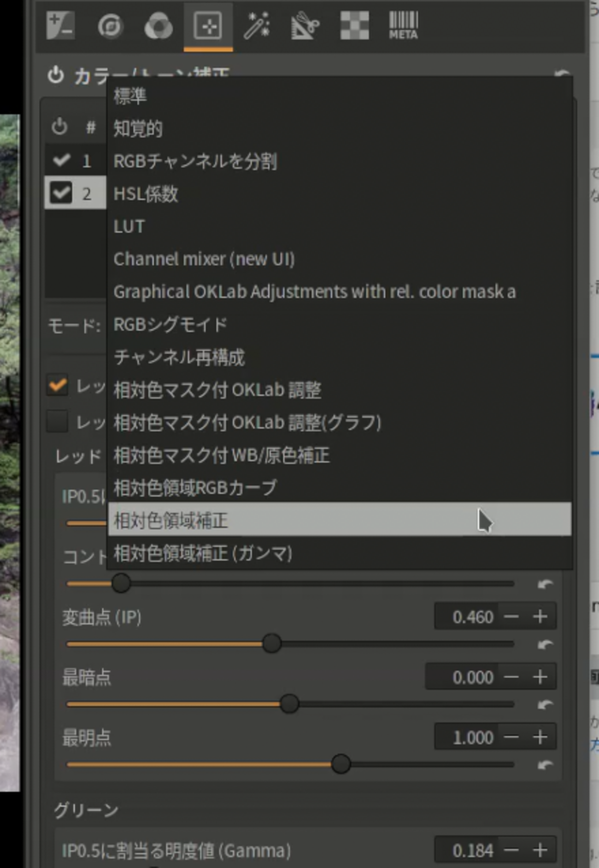Select 相対色領域RGBカーブ in dropdown list
The width and height of the screenshot is (599, 868).
pyautogui.click(x=195, y=488)
